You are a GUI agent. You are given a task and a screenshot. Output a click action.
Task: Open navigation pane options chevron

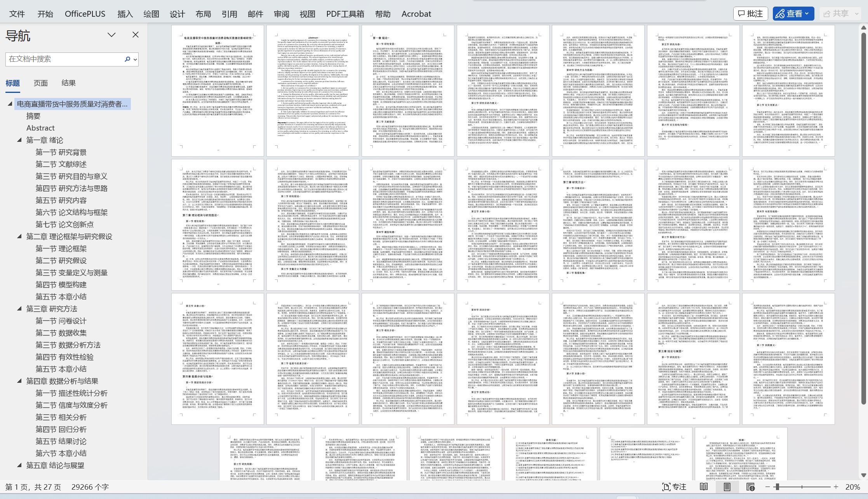pyautogui.click(x=111, y=35)
